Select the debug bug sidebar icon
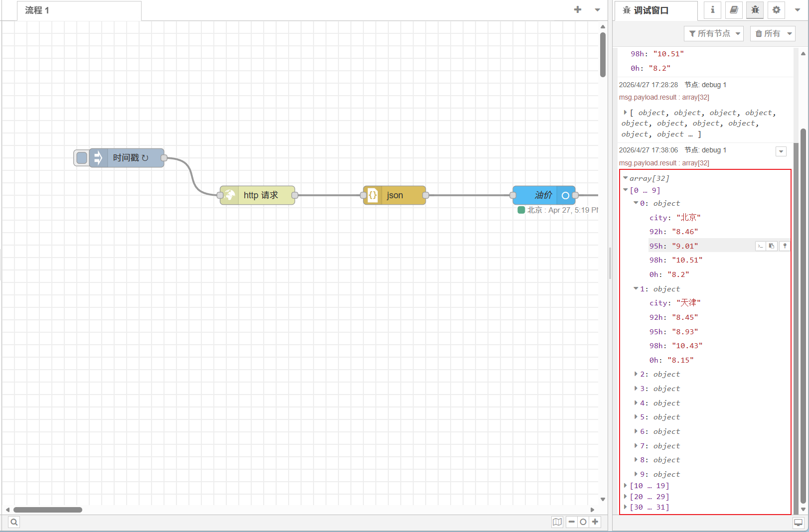 (x=755, y=10)
